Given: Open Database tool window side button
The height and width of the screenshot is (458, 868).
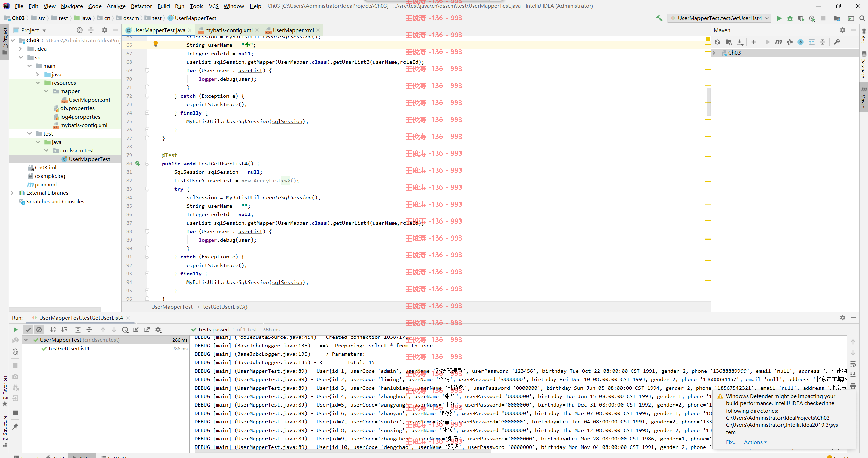Looking at the screenshot, I should pos(863,64).
